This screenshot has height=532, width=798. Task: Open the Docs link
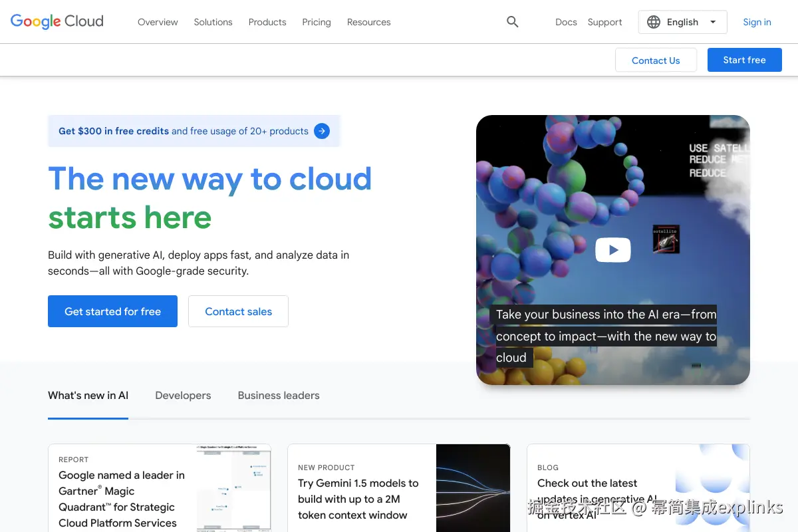pyautogui.click(x=566, y=22)
